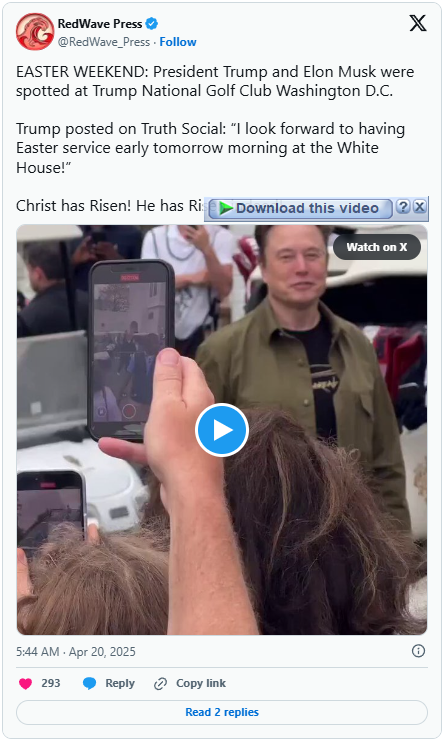Click the Watch on X button
444x742 pixels.
click(x=377, y=247)
